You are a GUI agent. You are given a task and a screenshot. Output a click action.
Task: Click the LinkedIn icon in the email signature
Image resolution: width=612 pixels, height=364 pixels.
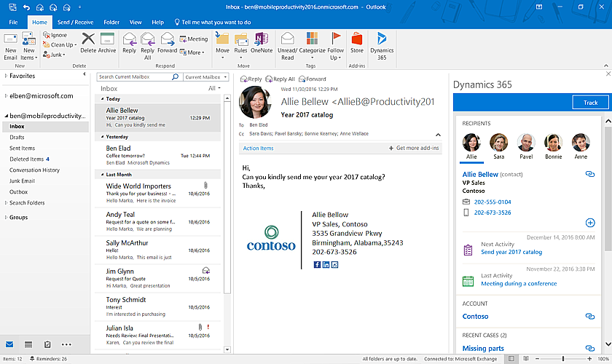tap(326, 264)
